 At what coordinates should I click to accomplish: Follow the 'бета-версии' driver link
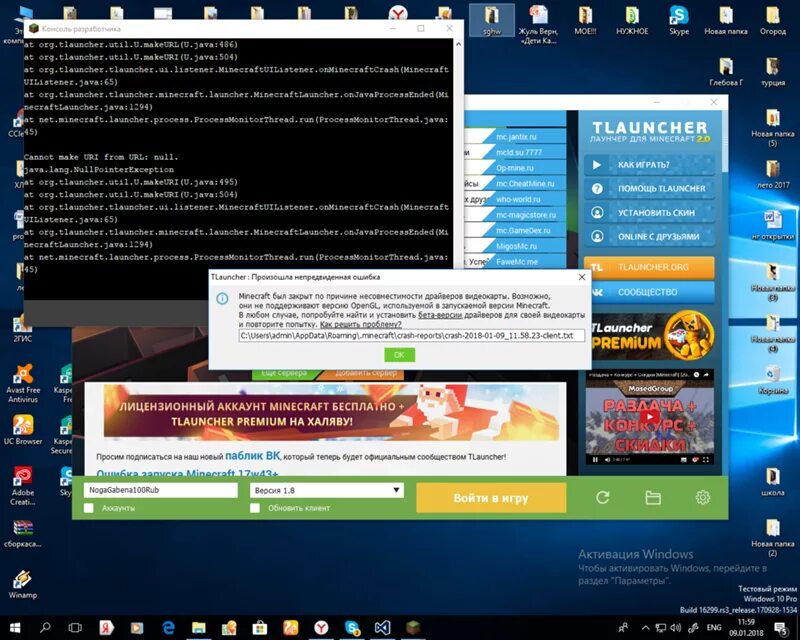[x=440, y=315]
